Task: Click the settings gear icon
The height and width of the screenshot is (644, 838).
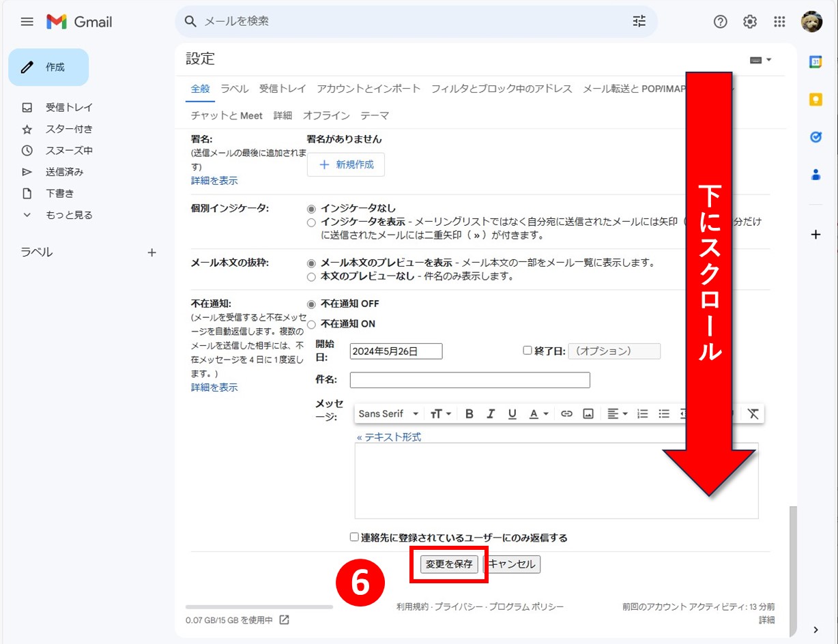Action: click(x=750, y=22)
